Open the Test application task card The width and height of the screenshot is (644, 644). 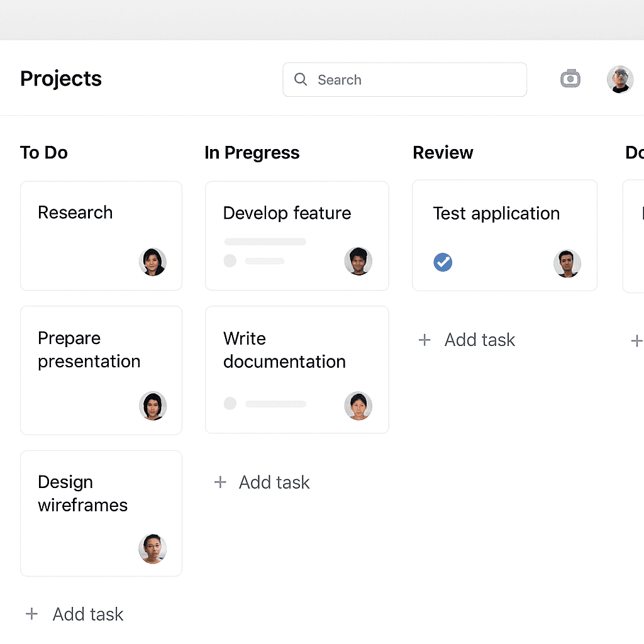point(504,235)
